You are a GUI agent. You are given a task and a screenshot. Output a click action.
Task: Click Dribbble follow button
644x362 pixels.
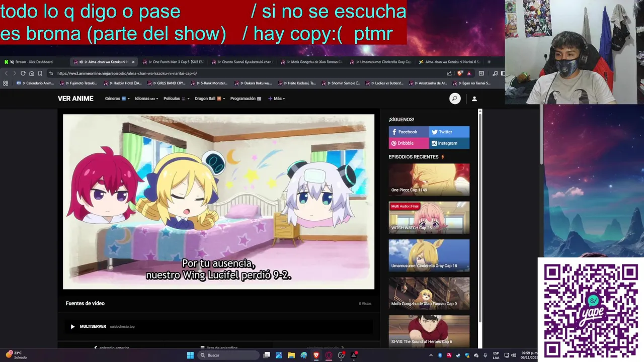(x=409, y=143)
